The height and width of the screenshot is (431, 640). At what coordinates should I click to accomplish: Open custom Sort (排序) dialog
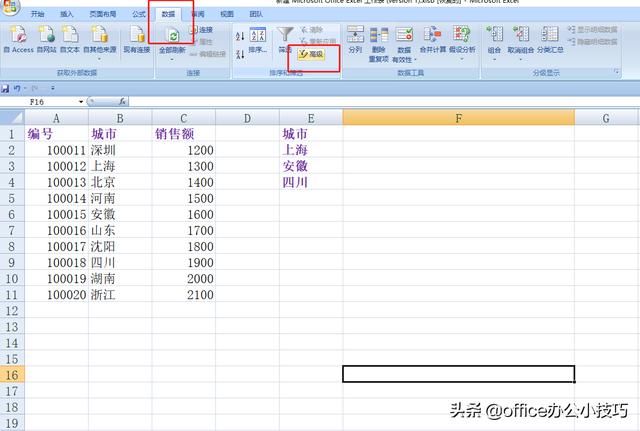[x=258, y=40]
